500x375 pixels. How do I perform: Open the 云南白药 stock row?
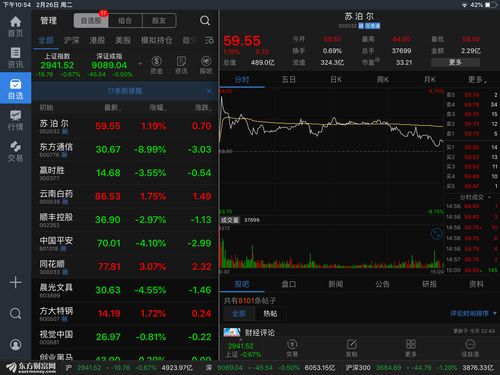pyautogui.click(x=125, y=196)
